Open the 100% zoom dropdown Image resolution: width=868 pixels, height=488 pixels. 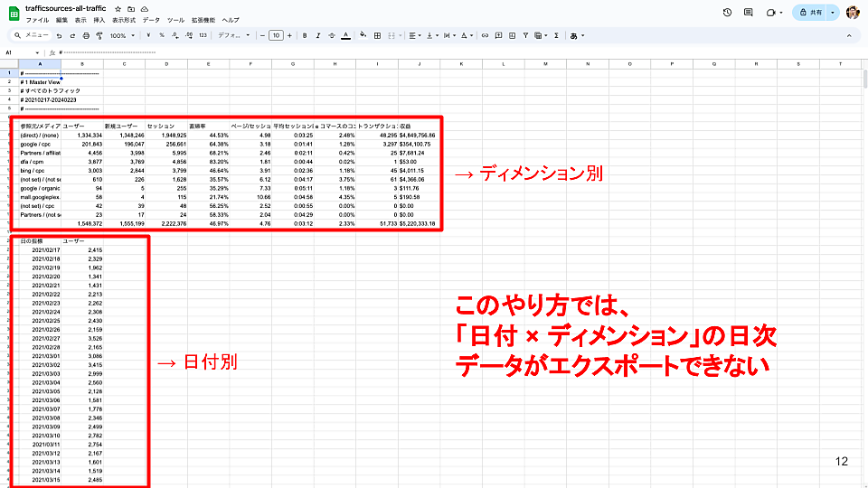pyautogui.click(x=122, y=35)
